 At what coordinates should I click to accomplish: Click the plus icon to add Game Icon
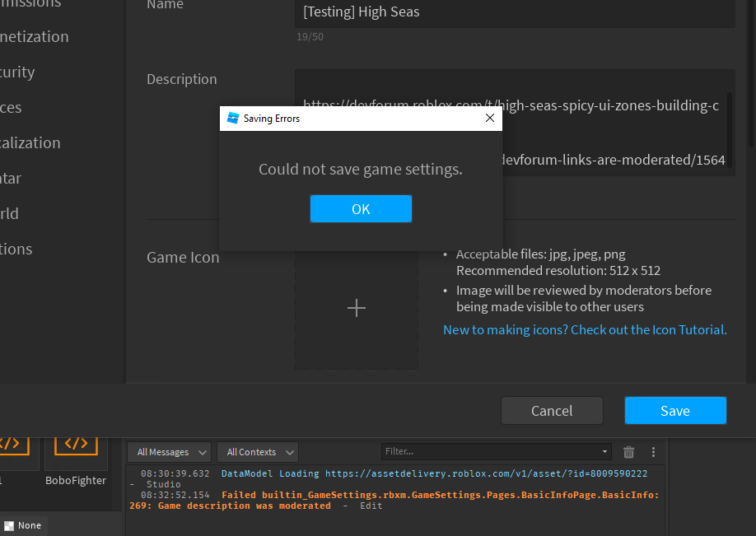tap(356, 308)
